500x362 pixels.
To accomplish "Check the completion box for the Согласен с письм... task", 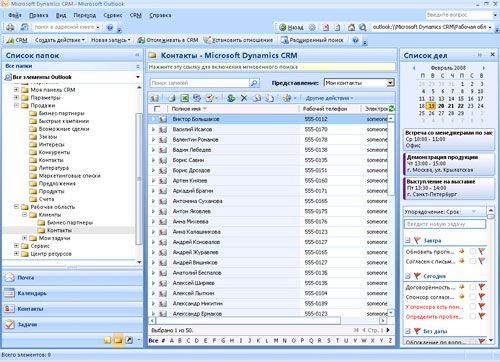I will point(472,261).
